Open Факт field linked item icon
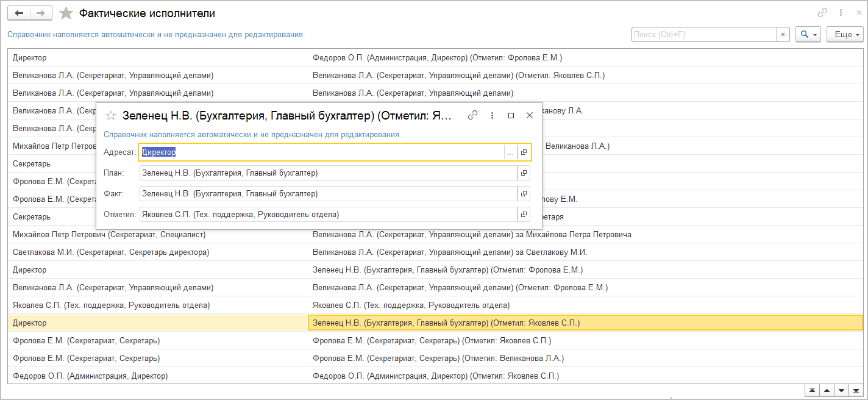The width and height of the screenshot is (868, 400). (524, 194)
